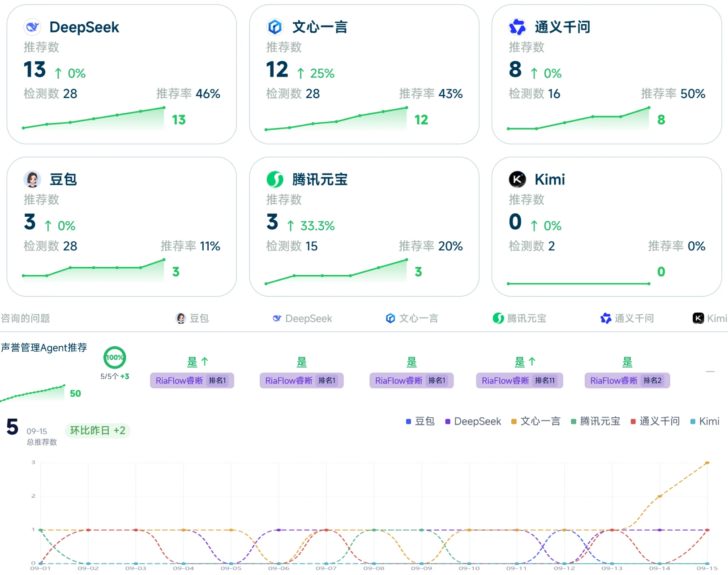The image size is (728, 575).
Task: Click the up arrow beside 0% in Kimi card
Action: coord(534,226)
